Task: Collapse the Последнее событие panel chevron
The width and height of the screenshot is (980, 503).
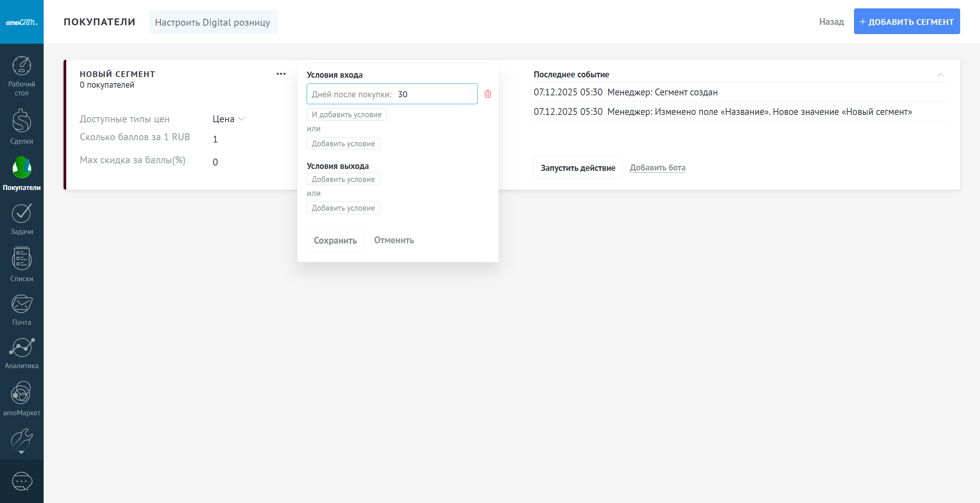Action: pos(941,75)
